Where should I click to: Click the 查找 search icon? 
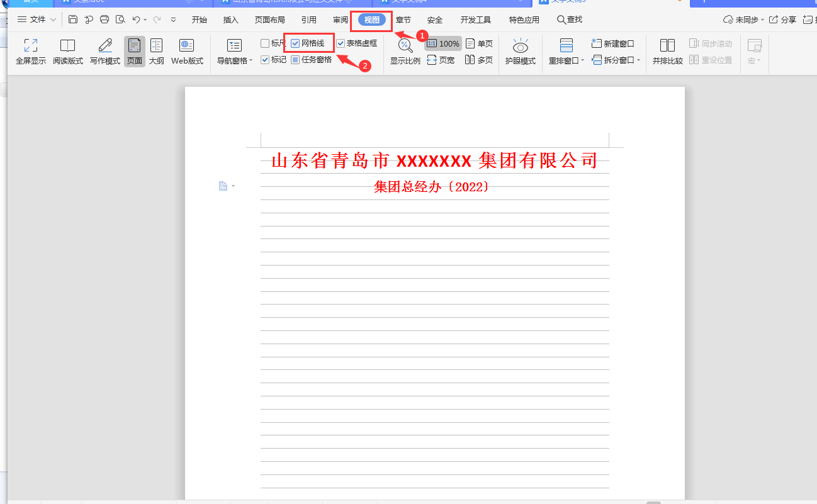click(x=570, y=20)
